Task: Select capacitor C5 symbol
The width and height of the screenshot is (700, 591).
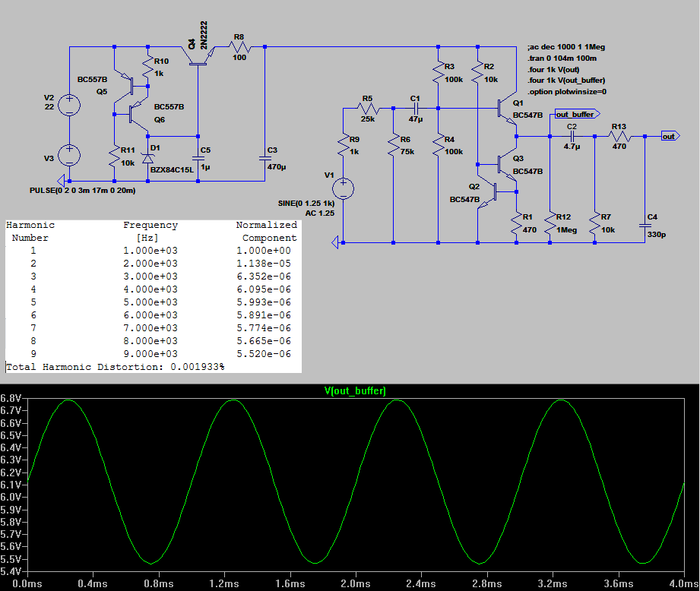Action: 198,158
